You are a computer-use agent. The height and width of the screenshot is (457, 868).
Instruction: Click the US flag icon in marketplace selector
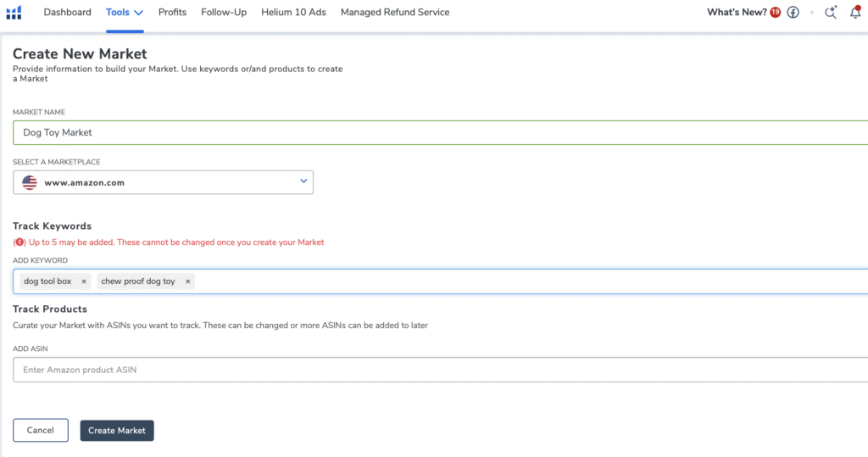point(30,182)
